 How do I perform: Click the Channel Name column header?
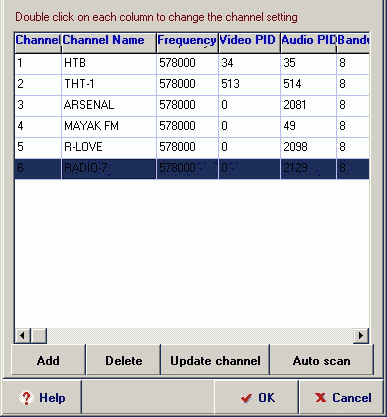[109, 42]
